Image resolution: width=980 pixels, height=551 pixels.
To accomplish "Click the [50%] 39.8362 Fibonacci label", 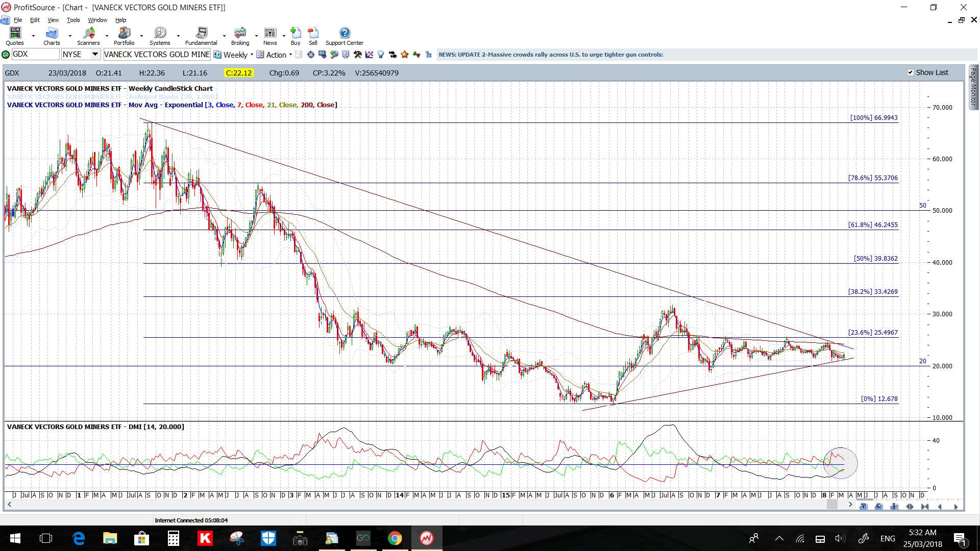I will (x=876, y=259).
